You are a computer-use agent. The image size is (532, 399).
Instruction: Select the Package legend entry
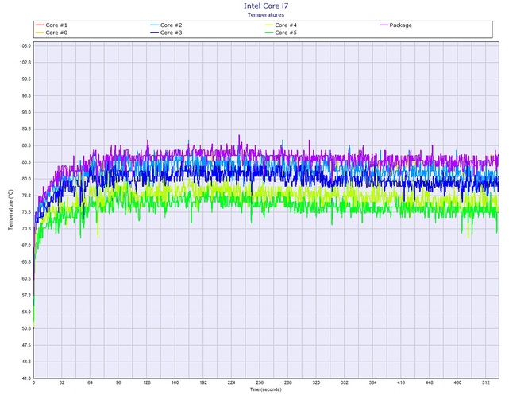[401, 25]
